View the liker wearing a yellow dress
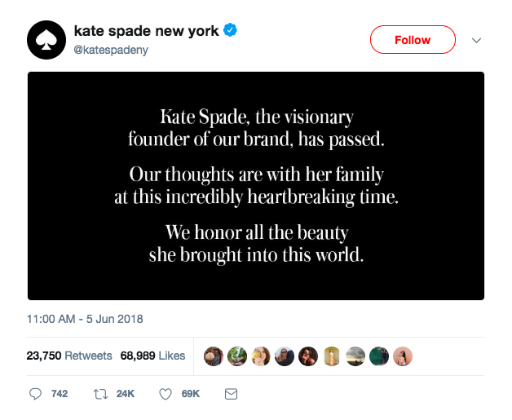The image size is (512, 420). point(332,356)
